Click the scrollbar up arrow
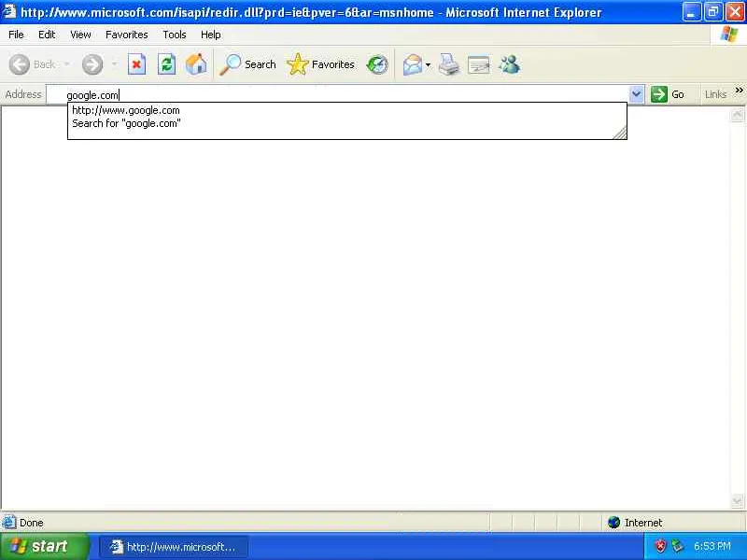The height and width of the screenshot is (560, 747). click(x=737, y=115)
